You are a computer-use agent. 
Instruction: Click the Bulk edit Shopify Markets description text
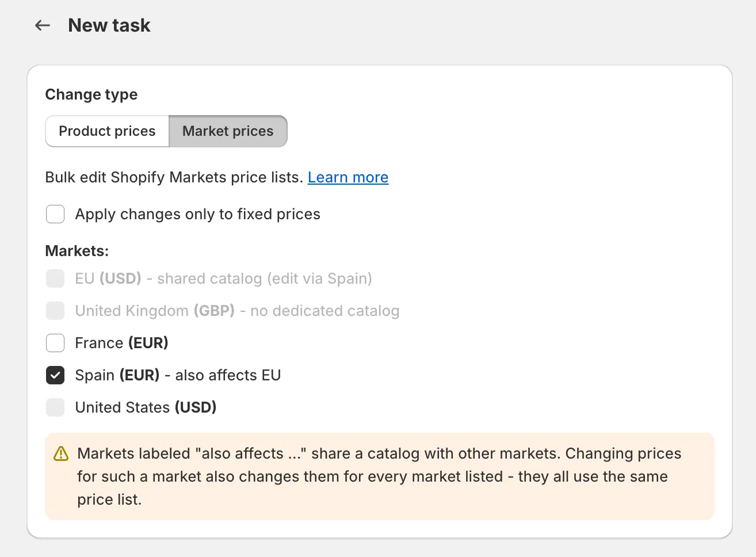[x=174, y=177]
